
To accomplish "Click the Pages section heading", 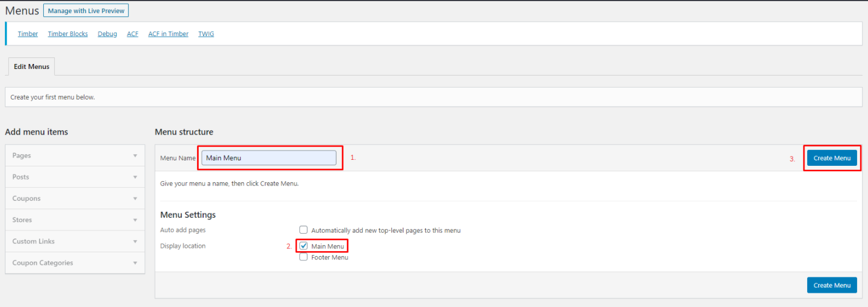I will (22, 155).
